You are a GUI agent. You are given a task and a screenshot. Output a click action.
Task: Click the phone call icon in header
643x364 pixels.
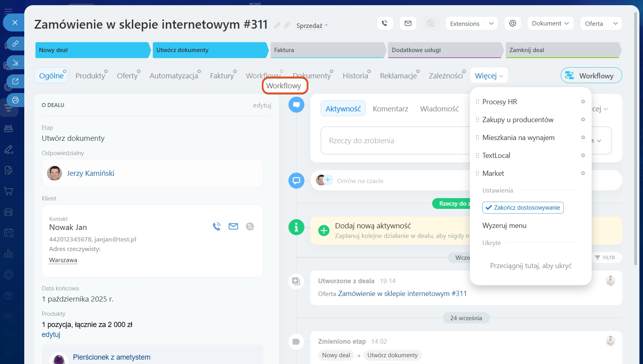tap(385, 23)
